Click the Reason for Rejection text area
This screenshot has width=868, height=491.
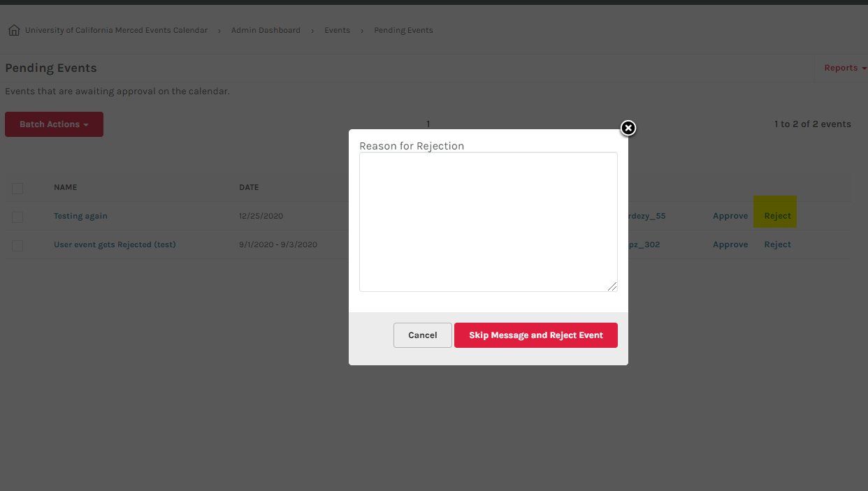click(489, 222)
